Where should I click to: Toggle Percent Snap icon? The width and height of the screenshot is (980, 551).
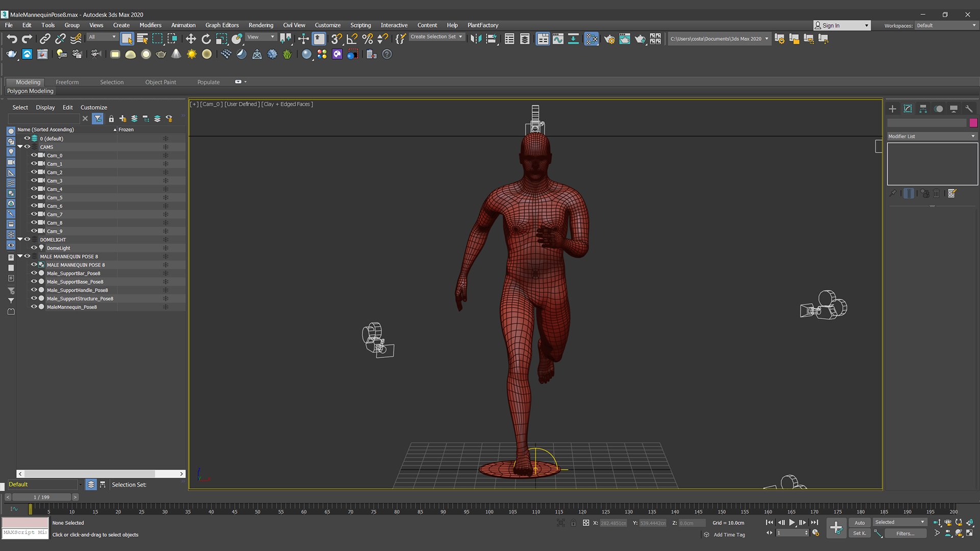click(367, 39)
